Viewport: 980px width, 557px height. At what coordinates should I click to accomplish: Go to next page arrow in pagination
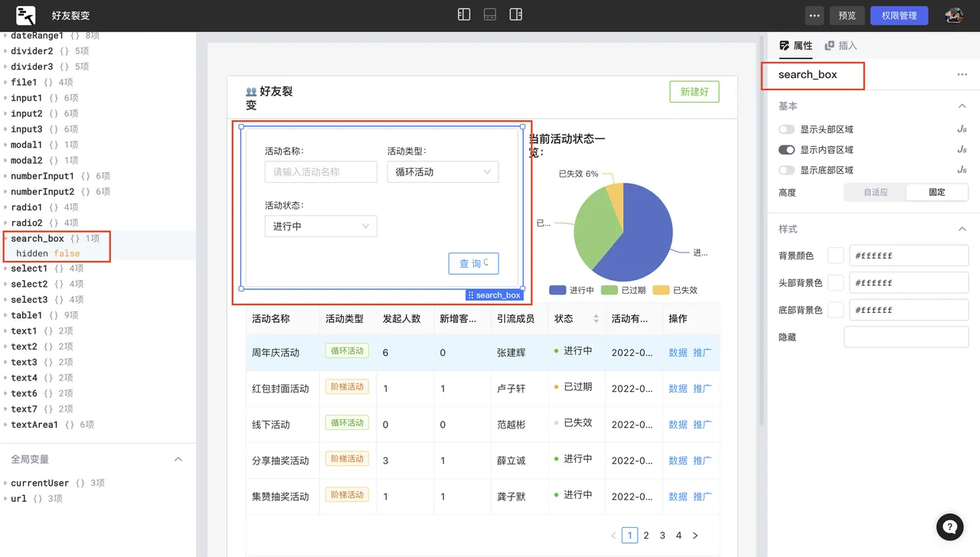click(x=695, y=536)
